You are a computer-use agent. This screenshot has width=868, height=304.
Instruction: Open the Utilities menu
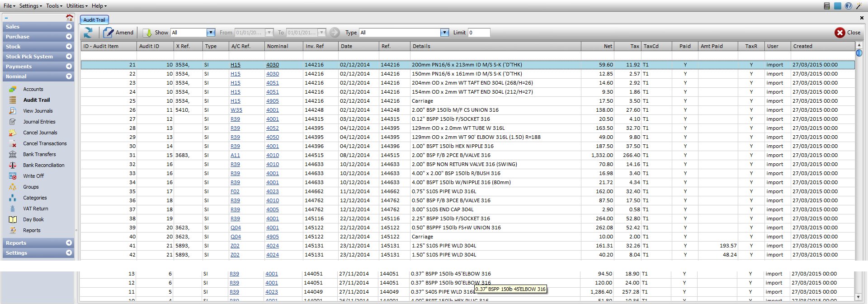77,6
